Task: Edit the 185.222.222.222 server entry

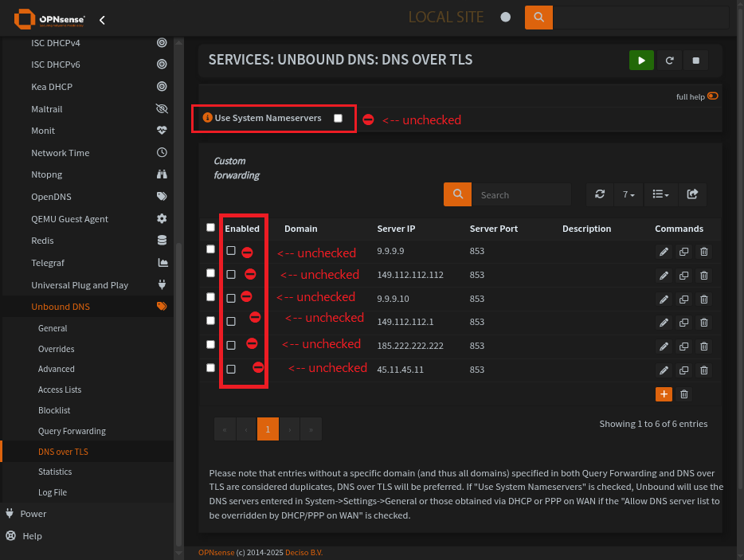Action: coord(664,347)
